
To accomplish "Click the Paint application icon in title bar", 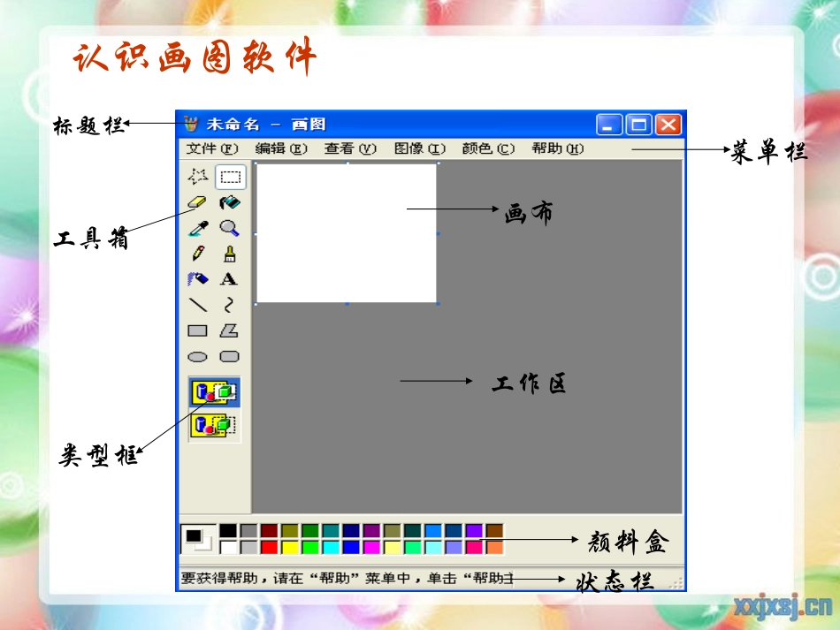I will click(191, 125).
